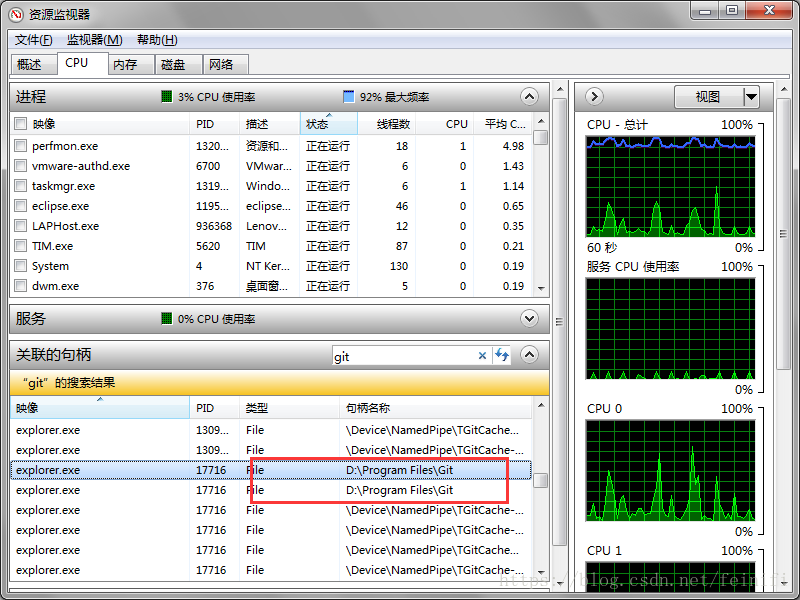The height and width of the screenshot is (600, 800).
Task: Expand the 服务 section
Action: point(530,318)
